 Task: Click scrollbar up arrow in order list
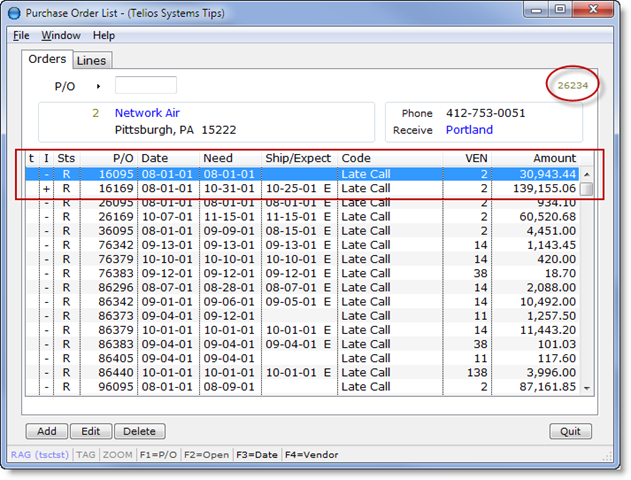[x=587, y=174]
